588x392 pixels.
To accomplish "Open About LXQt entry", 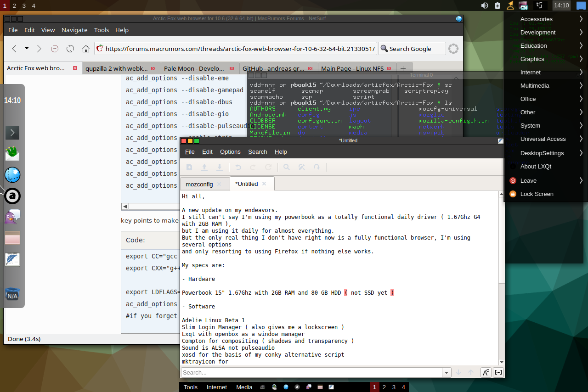I will [x=546, y=166].
